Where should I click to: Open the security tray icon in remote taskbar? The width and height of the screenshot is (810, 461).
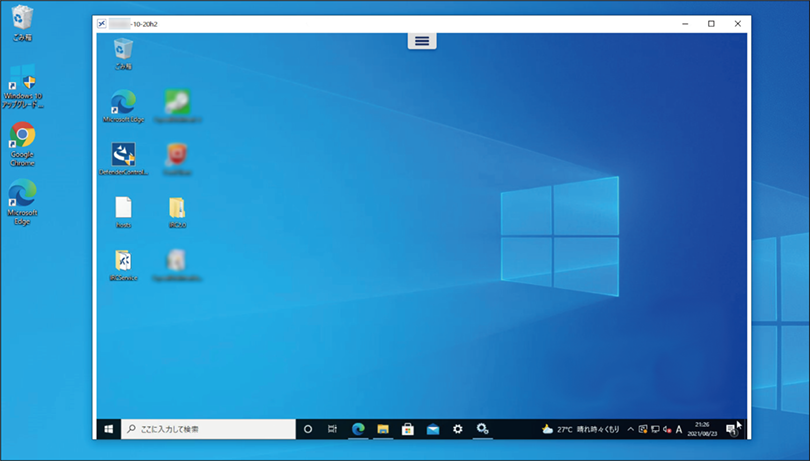tap(643, 429)
